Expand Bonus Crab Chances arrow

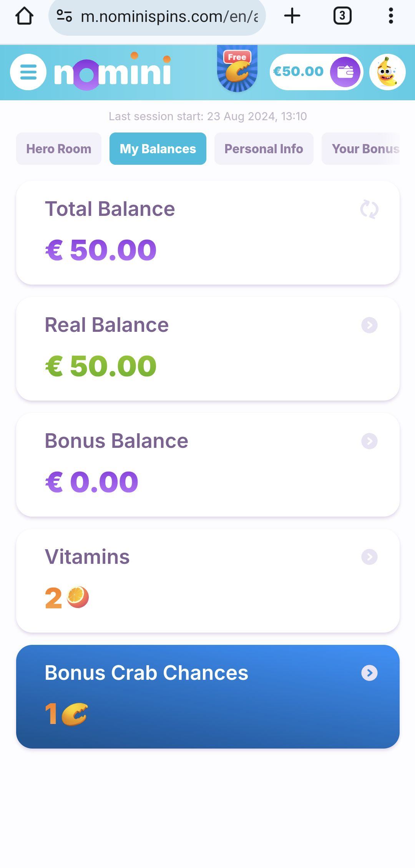pos(369,673)
